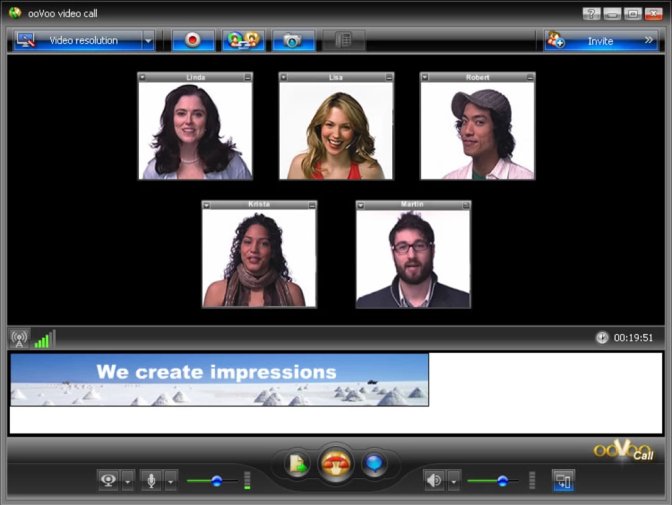Mute the microphone button
The image size is (672, 505).
click(x=151, y=480)
